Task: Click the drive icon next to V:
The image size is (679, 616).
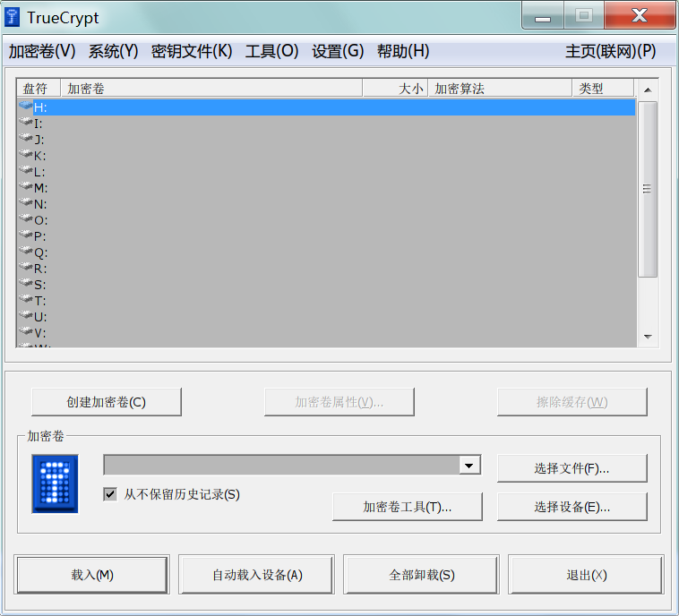Action: click(26, 331)
